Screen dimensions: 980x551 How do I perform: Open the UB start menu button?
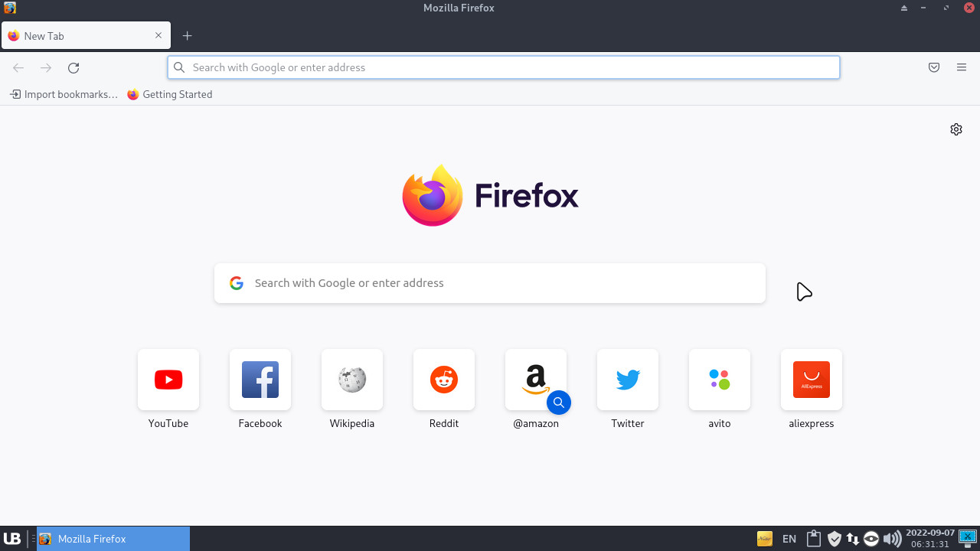pos(12,539)
